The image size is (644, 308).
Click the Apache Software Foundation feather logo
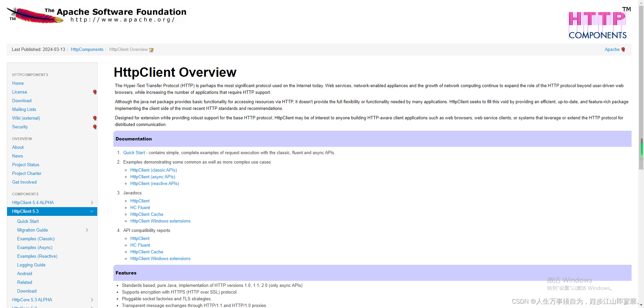point(97,15)
